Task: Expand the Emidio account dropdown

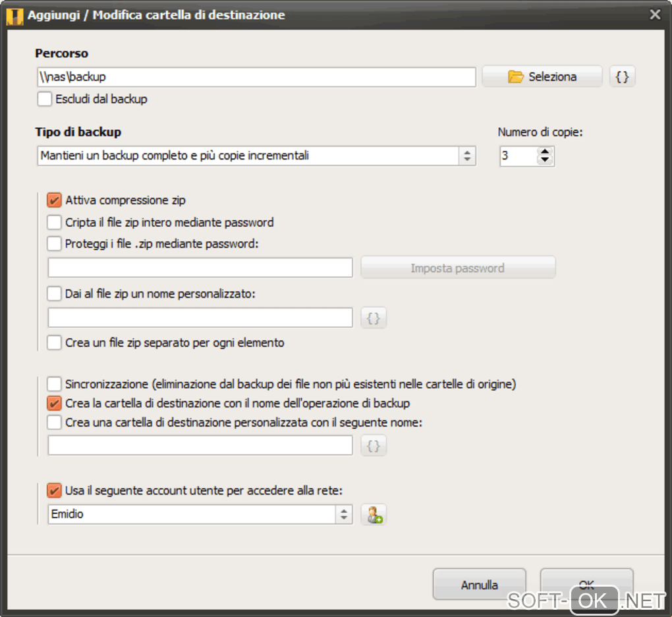Action: coord(344,515)
